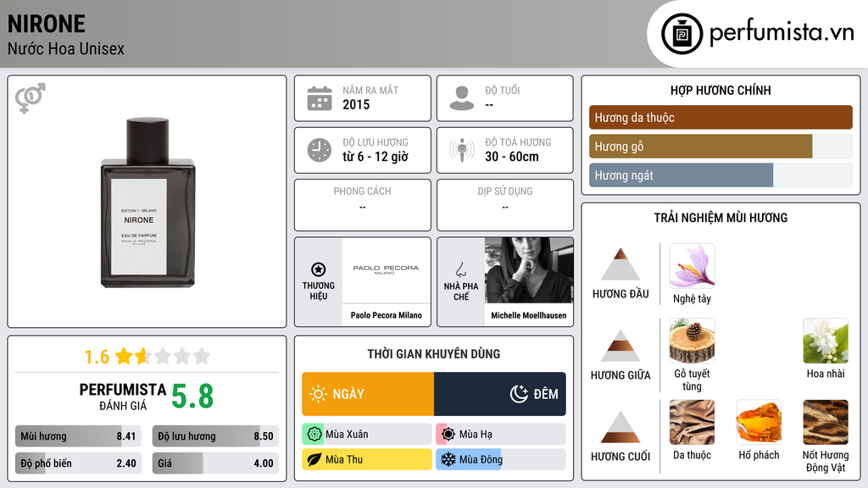Click the Dịp sử dụng occasion card

[505, 205]
